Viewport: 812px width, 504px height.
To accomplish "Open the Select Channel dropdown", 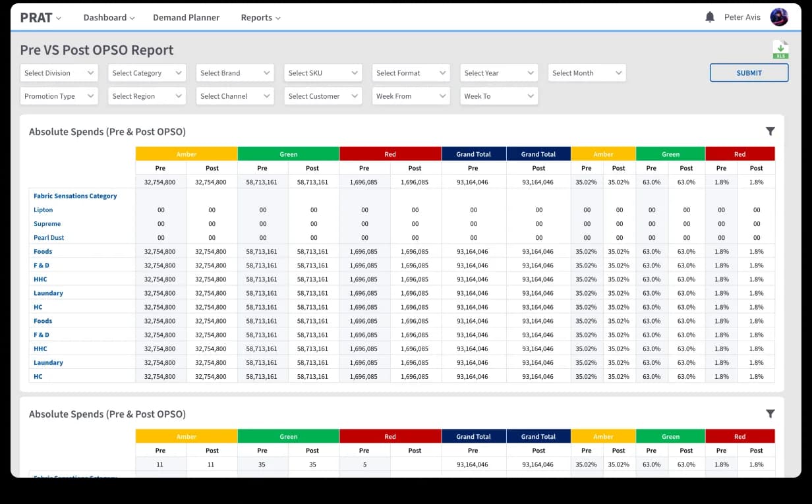I will 235,96.
